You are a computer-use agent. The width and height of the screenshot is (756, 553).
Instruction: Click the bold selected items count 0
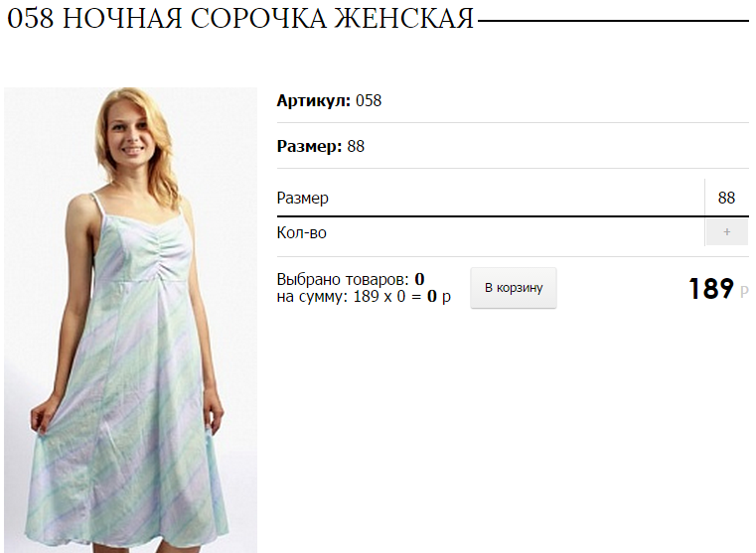pyautogui.click(x=419, y=279)
